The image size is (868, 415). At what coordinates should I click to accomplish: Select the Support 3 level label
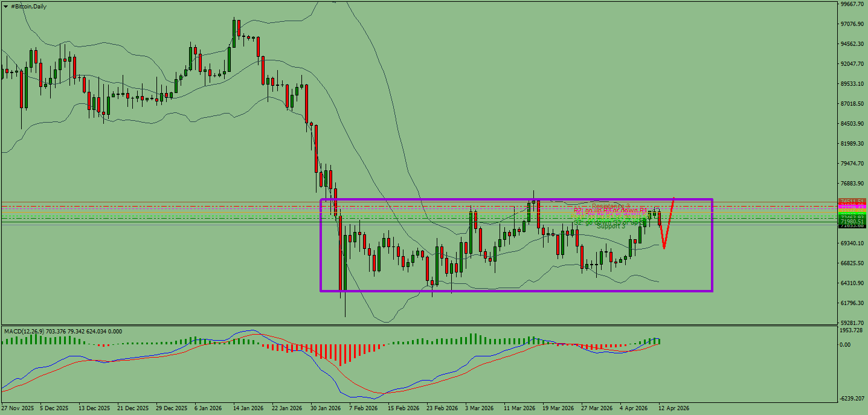pos(611,226)
